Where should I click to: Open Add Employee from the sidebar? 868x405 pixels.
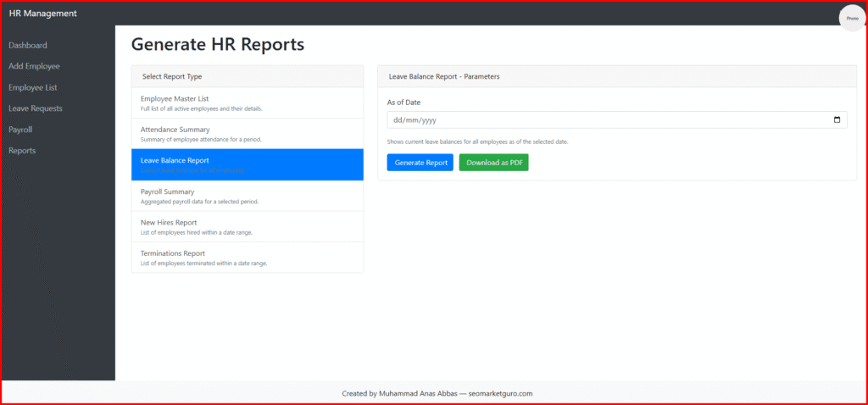pyautogui.click(x=34, y=66)
